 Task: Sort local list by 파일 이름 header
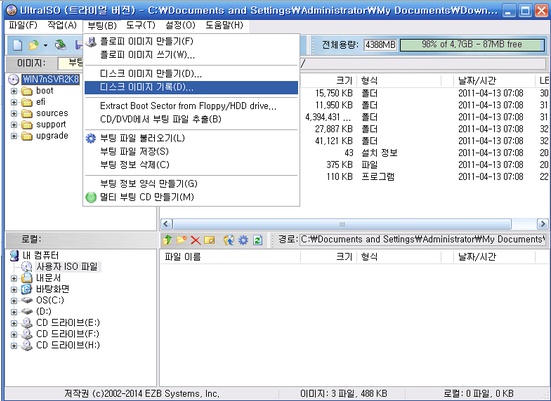pos(230,257)
